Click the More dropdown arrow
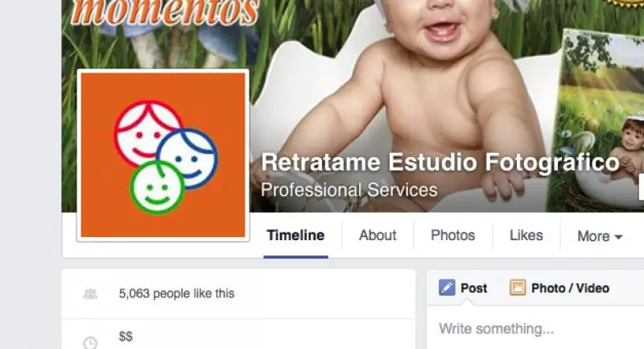This screenshot has height=349, width=644. coord(618,237)
